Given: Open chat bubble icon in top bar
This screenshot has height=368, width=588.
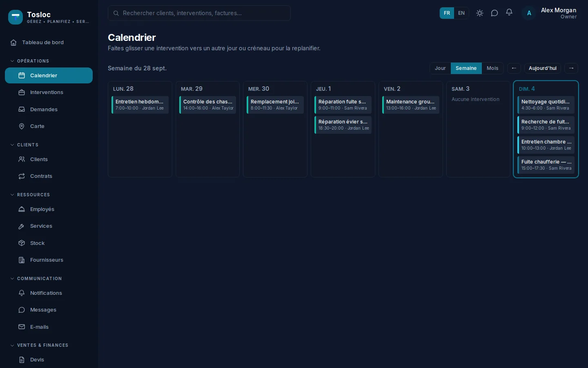Looking at the screenshot, I should 494,13.
